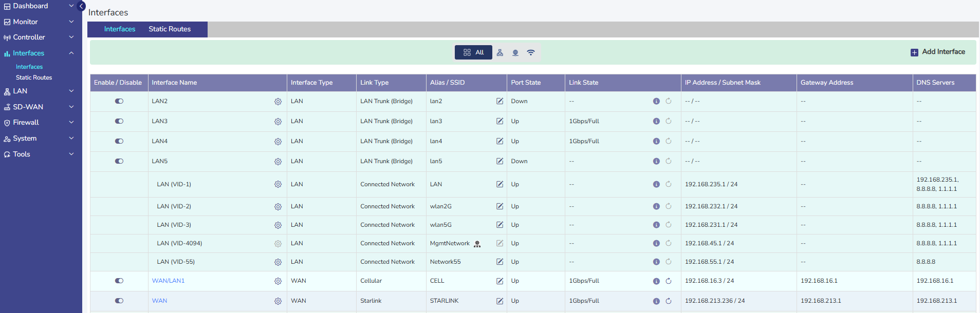This screenshot has width=980, height=313.
Task: Toggle the LAN2 interface enable switch
Action: [x=119, y=101]
